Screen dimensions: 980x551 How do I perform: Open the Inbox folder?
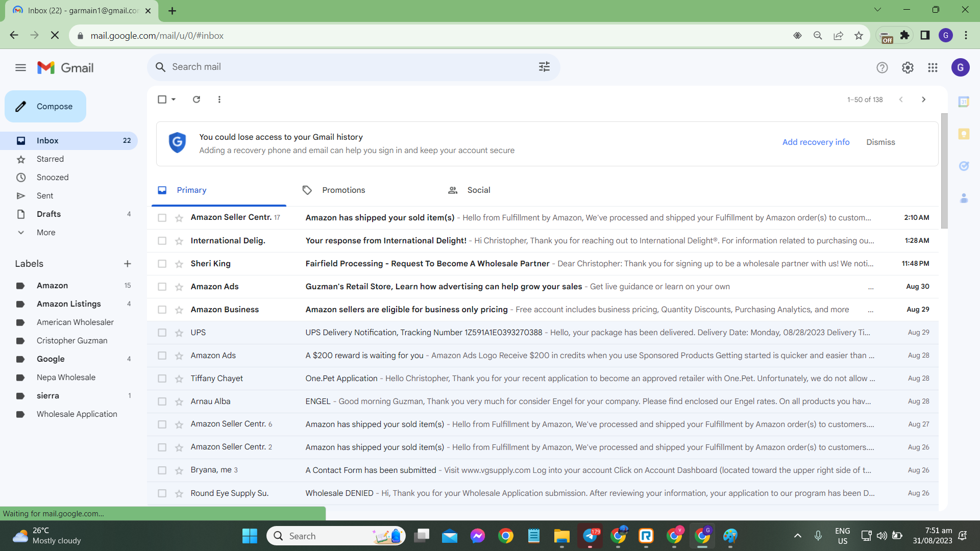click(x=69, y=140)
